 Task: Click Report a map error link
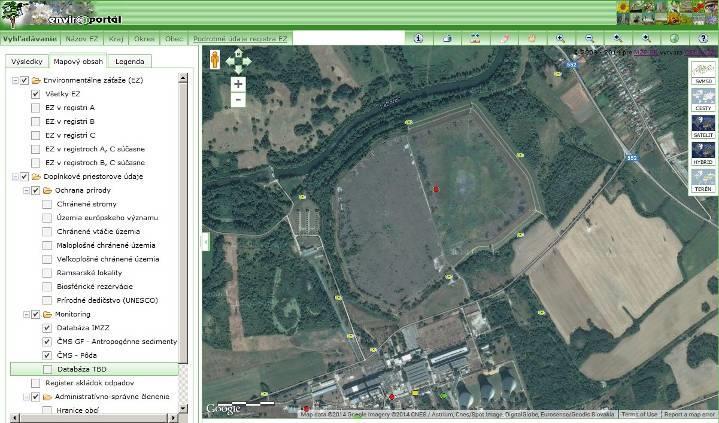tap(690, 414)
